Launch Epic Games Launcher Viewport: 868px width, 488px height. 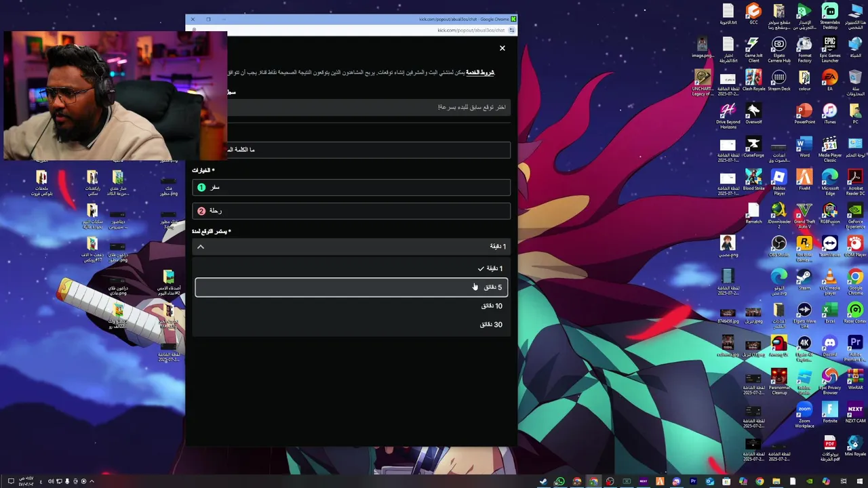click(830, 49)
